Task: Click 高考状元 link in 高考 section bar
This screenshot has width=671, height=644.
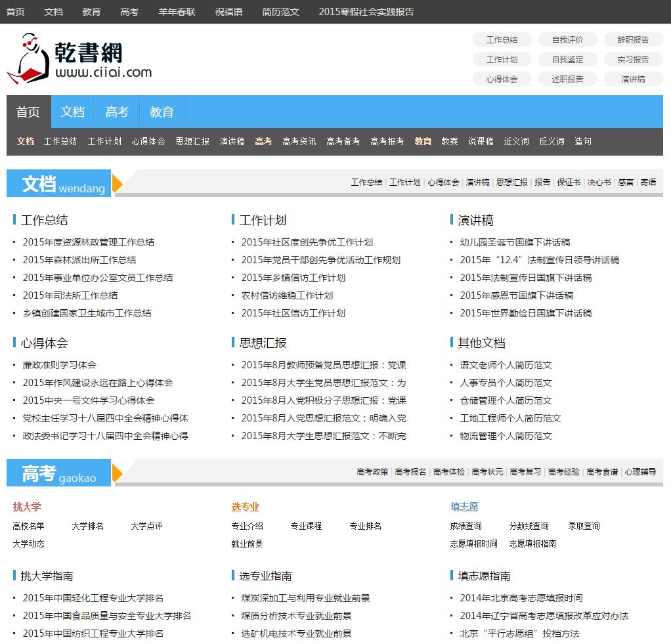Action: (487, 472)
